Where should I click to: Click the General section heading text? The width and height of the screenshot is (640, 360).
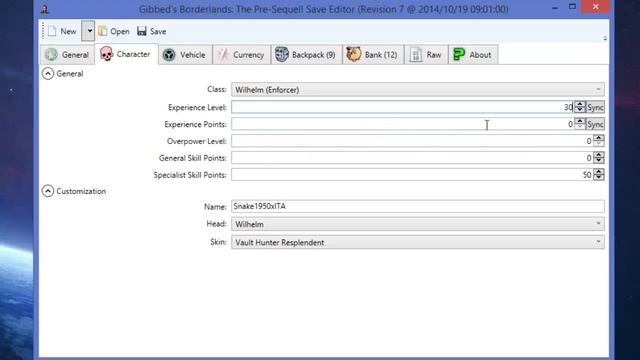click(70, 74)
